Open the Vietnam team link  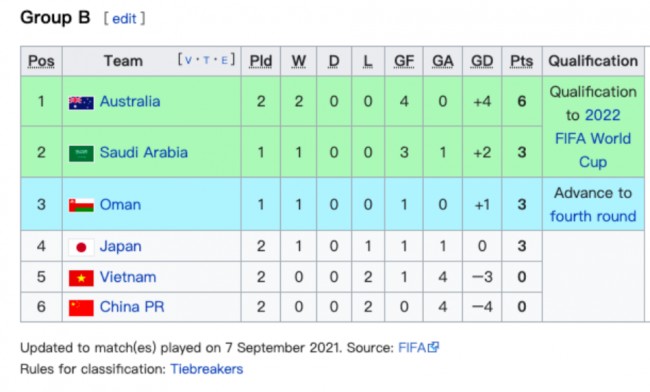pyautogui.click(x=128, y=277)
